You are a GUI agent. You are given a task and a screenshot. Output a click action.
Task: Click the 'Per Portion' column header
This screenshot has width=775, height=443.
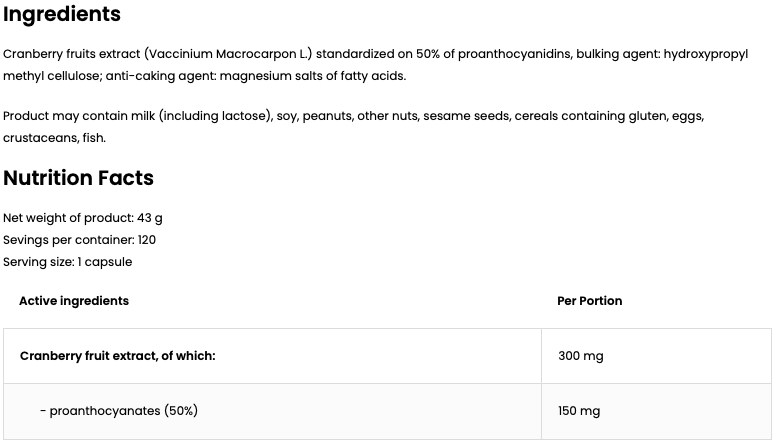tap(589, 301)
